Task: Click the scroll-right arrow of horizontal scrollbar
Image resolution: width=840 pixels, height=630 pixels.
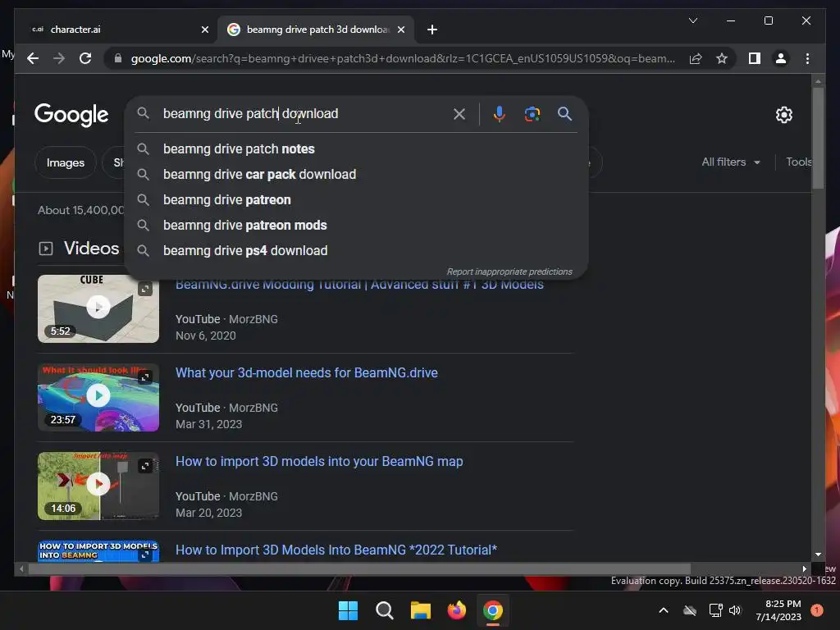Action: 804,569
